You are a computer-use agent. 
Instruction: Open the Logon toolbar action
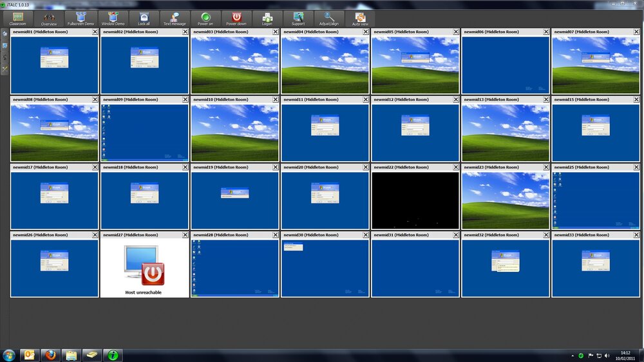pyautogui.click(x=267, y=19)
